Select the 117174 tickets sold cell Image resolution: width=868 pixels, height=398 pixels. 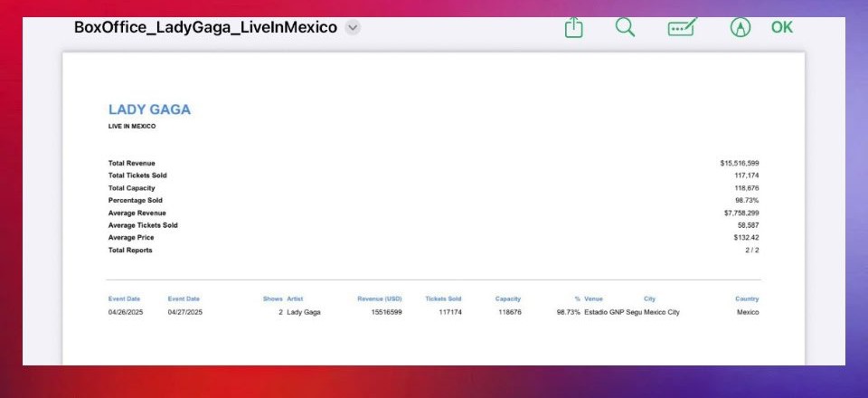coord(450,312)
